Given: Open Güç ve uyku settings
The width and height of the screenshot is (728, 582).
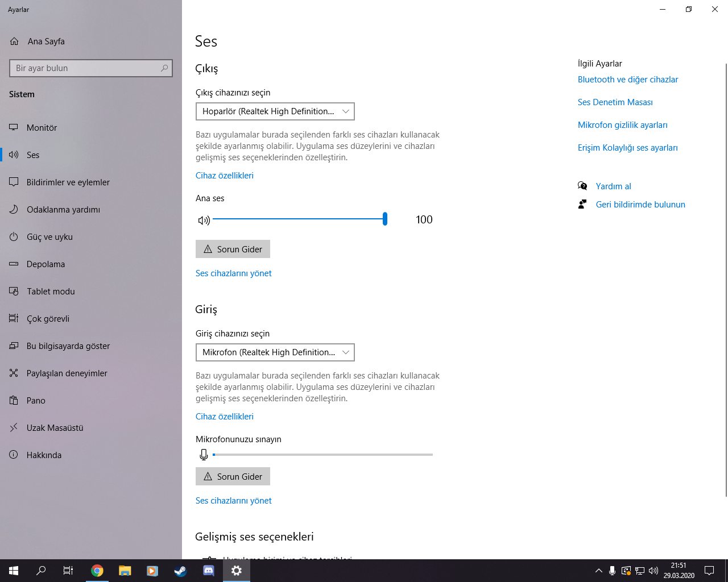Looking at the screenshot, I should point(91,237).
